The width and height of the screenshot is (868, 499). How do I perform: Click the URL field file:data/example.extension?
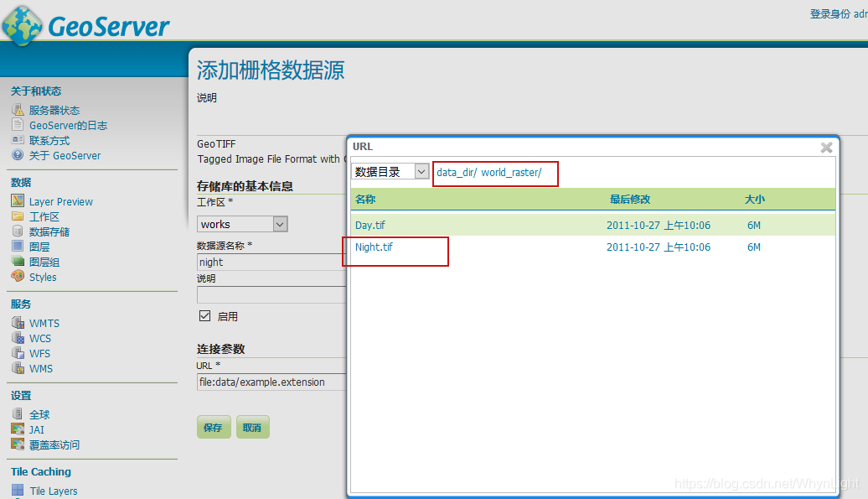pyautogui.click(x=271, y=382)
